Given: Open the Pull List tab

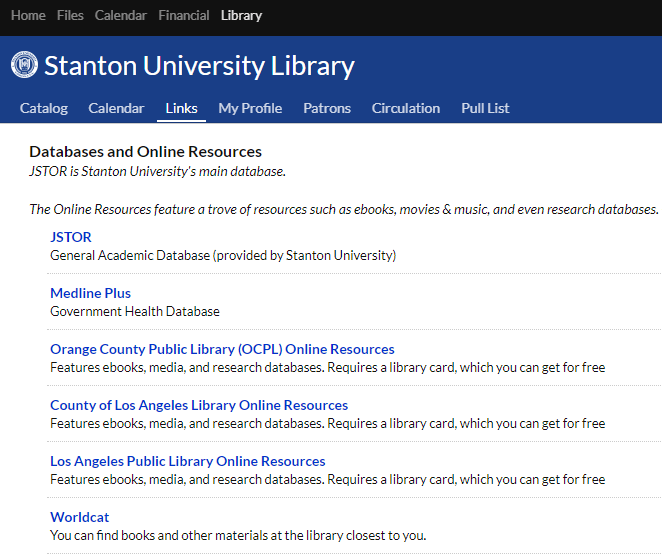Looking at the screenshot, I should [485, 108].
